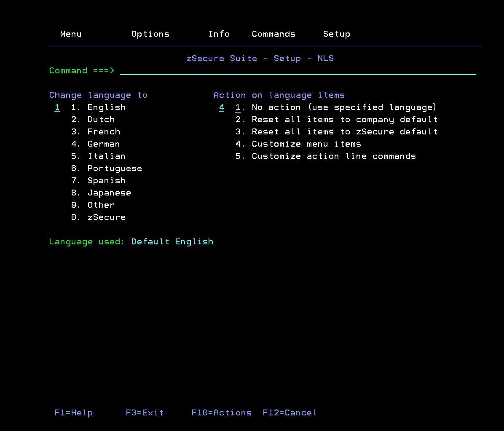Click the Change language to heading
Screen dimensions: 504x431
point(98,95)
